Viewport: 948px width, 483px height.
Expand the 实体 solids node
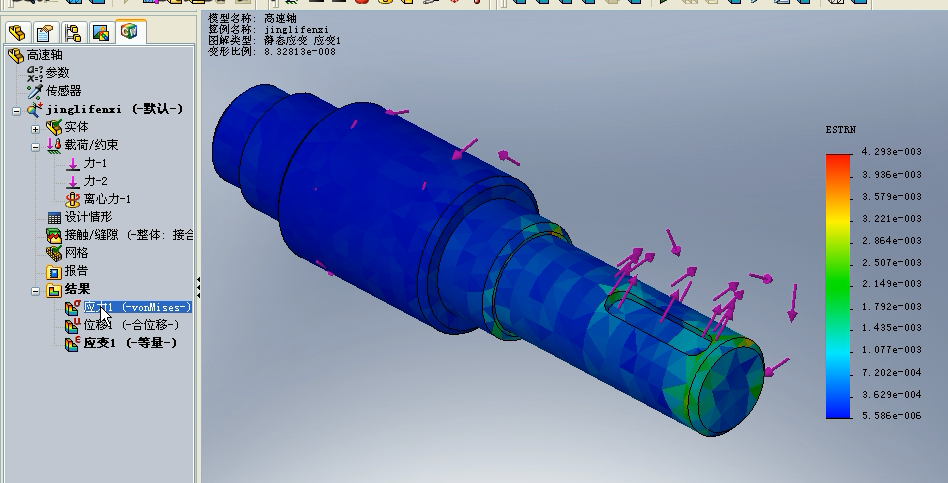pos(36,129)
